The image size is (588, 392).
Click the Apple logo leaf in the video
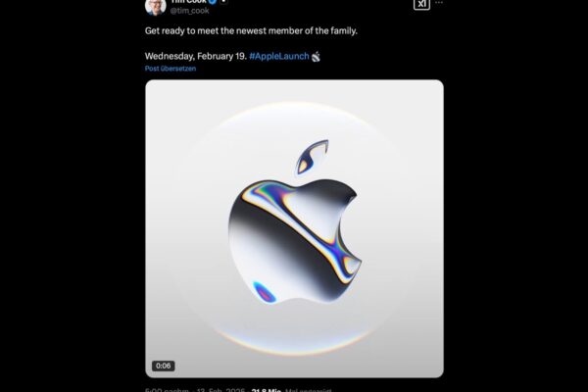pyautogui.click(x=312, y=157)
